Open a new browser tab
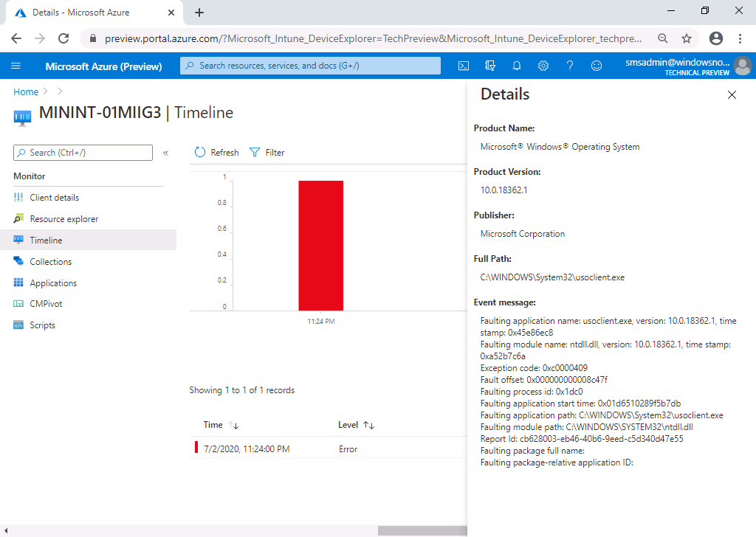The width and height of the screenshot is (756, 537). point(199,13)
